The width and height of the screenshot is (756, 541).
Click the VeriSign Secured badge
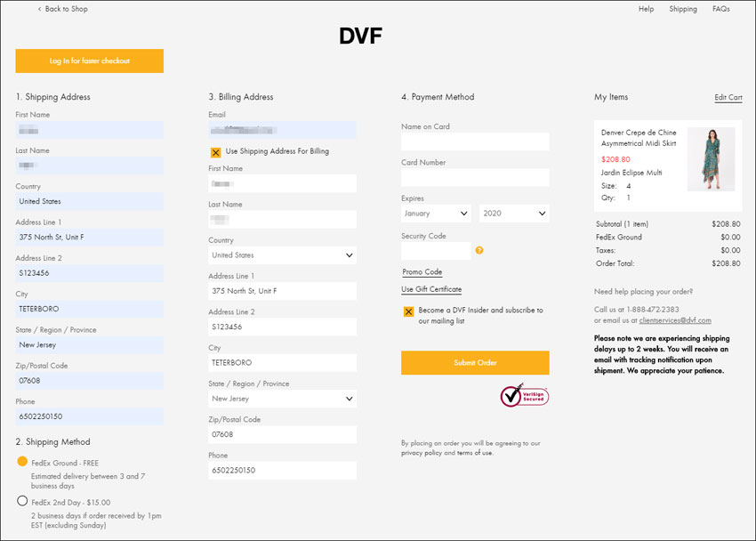525,396
